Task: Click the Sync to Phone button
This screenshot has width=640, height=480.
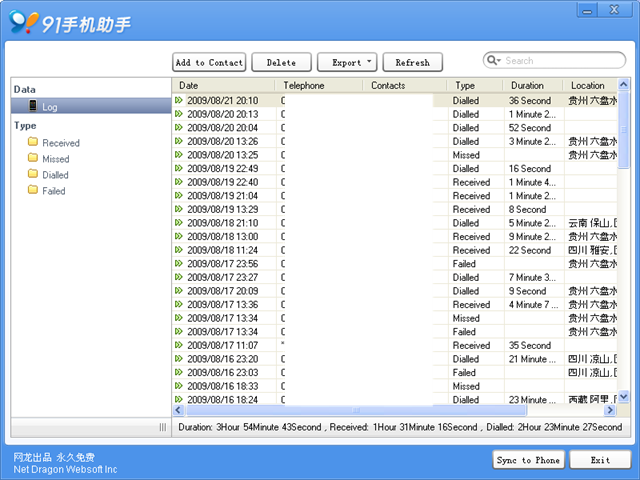Action: coord(529,460)
